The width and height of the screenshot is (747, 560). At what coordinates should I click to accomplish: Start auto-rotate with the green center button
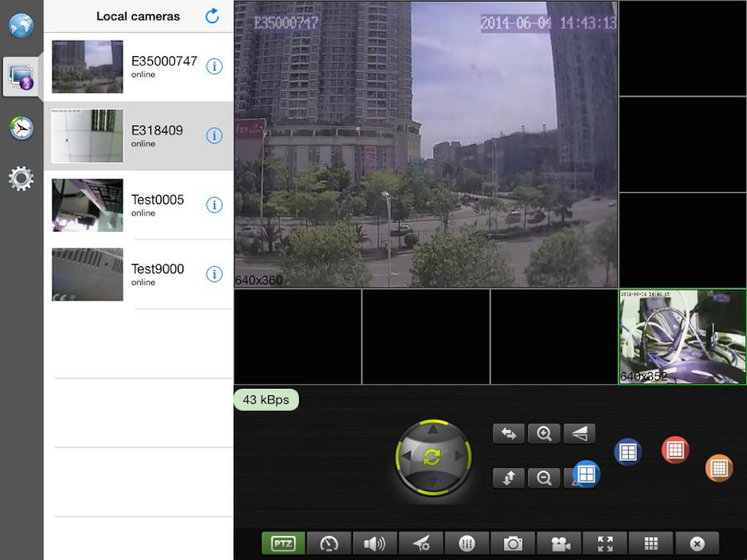pos(432,458)
